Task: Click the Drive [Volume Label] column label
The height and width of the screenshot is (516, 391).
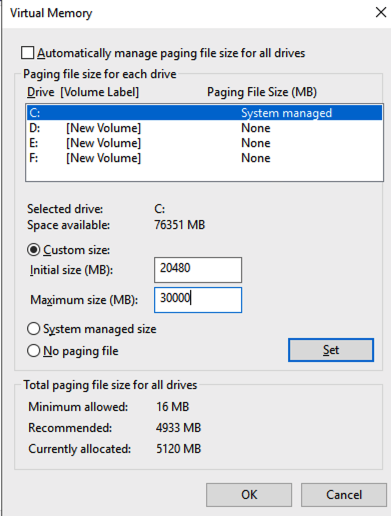Action: [x=83, y=92]
